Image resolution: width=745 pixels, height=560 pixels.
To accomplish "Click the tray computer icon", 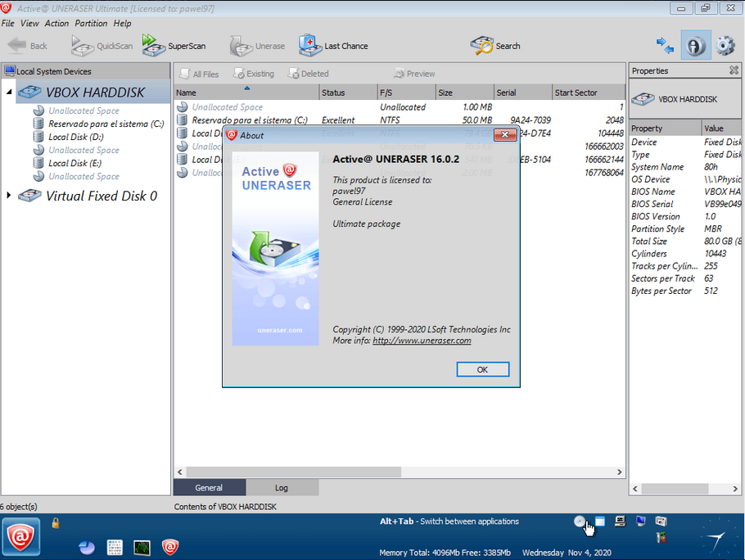I will pyautogui.click(x=620, y=521).
